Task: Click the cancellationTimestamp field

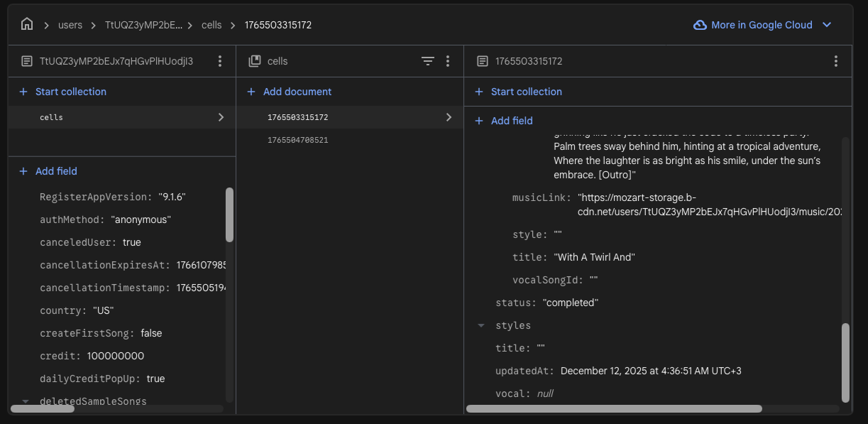Action: coord(133,288)
